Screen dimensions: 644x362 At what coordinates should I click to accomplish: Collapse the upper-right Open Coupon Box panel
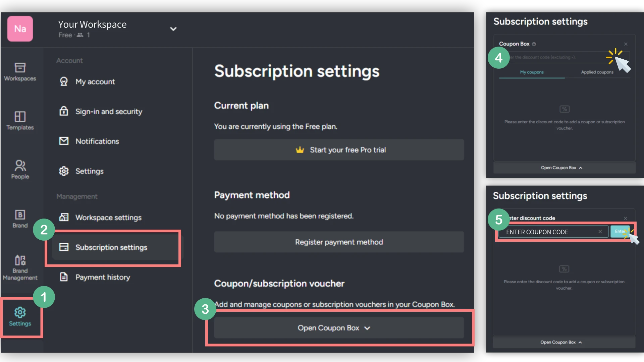click(564, 168)
